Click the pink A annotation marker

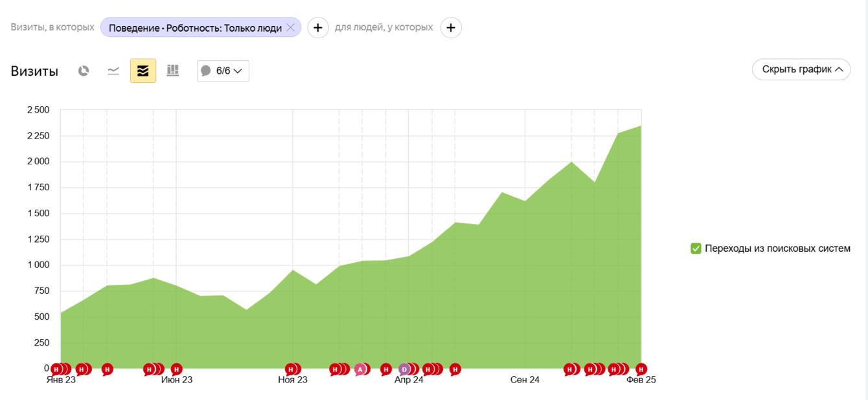(x=360, y=370)
